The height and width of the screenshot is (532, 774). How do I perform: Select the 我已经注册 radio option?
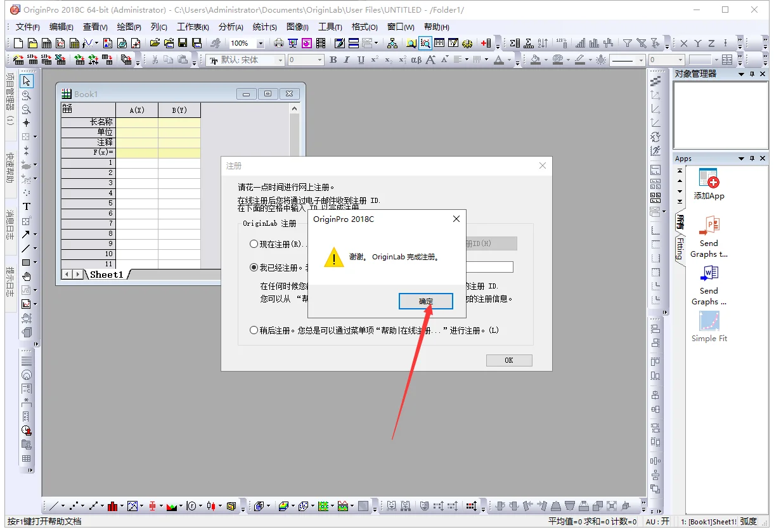tap(254, 268)
